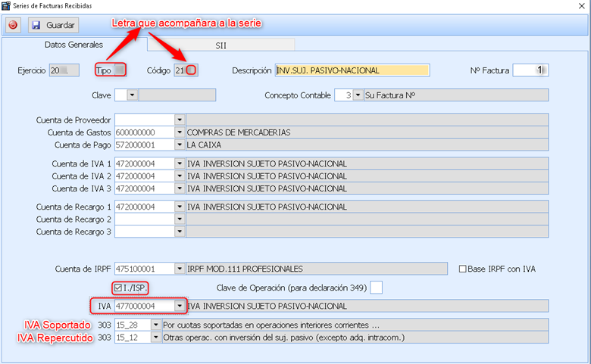591x364 pixels.
Task: Open the Cuenta de Pago dropdown
Action: pyautogui.click(x=180, y=145)
